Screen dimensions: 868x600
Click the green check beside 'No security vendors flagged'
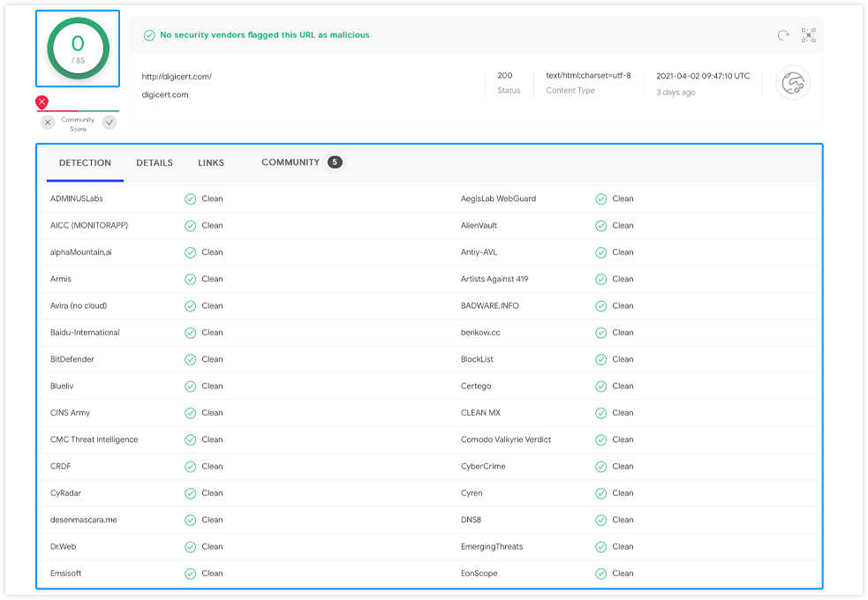tap(149, 35)
